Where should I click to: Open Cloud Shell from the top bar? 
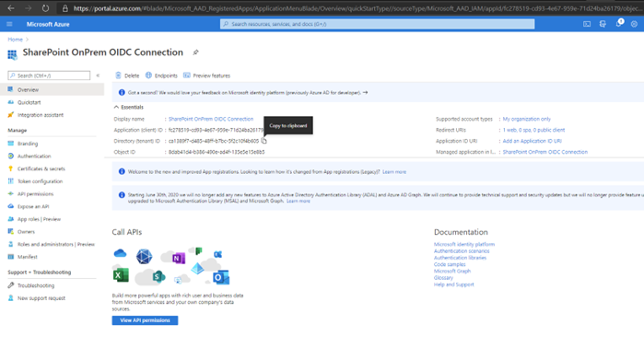tap(587, 24)
